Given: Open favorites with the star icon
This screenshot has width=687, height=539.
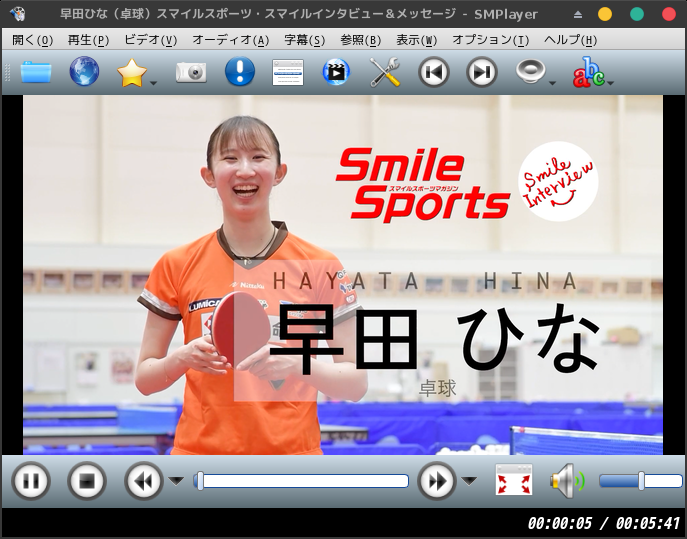Looking at the screenshot, I should coord(132,73).
